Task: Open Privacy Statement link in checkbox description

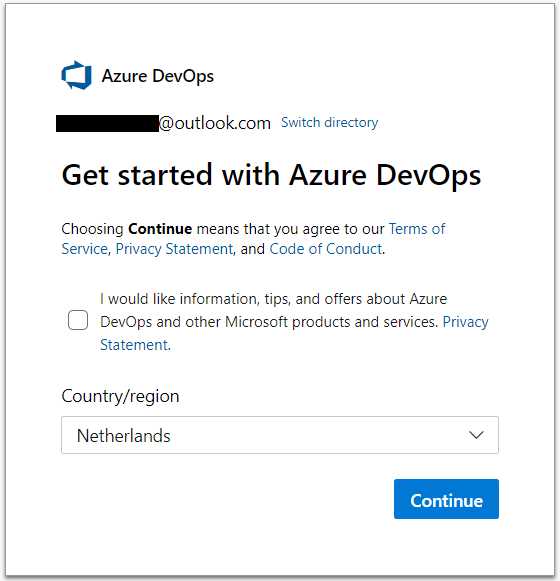Action: [465, 322]
